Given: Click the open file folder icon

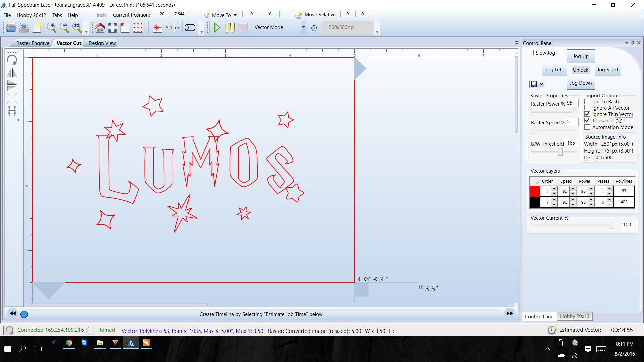Looking at the screenshot, I should [x=11, y=27].
